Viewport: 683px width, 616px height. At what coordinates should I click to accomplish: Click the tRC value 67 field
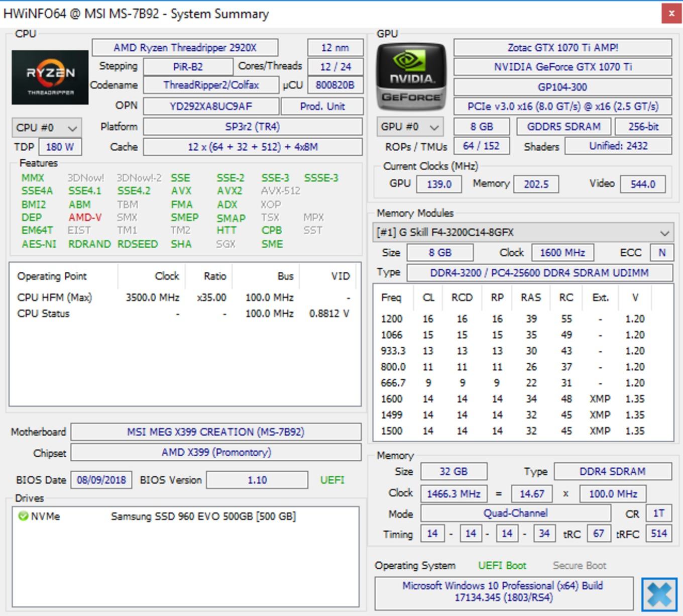pyautogui.click(x=599, y=534)
